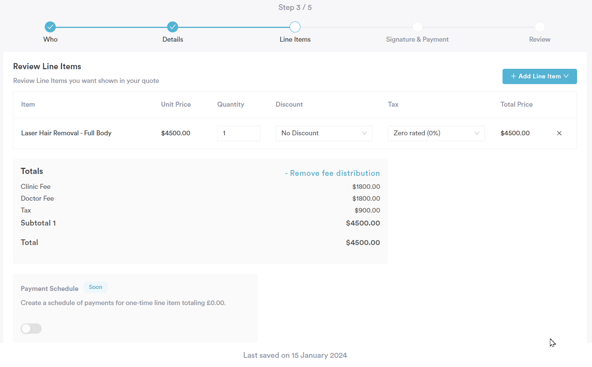Select the Doctor Fee amount $1800.00
Image resolution: width=592 pixels, height=367 pixels.
366,199
